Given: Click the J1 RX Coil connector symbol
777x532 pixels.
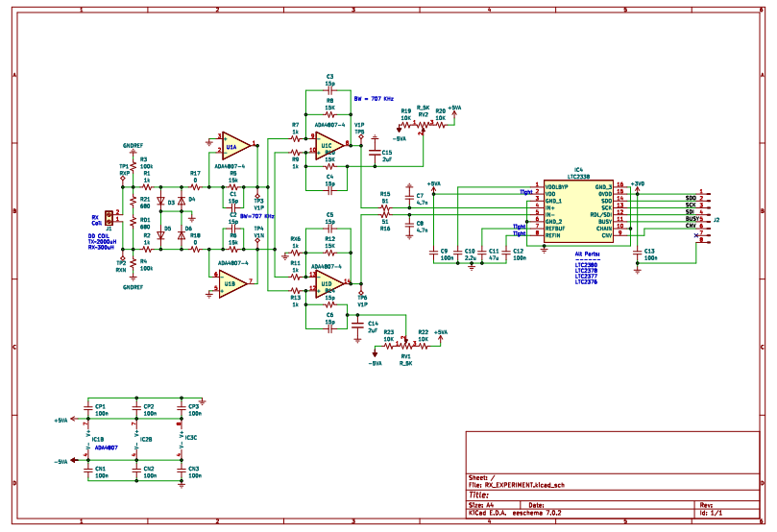Looking at the screenshot, I should [109, 216].
